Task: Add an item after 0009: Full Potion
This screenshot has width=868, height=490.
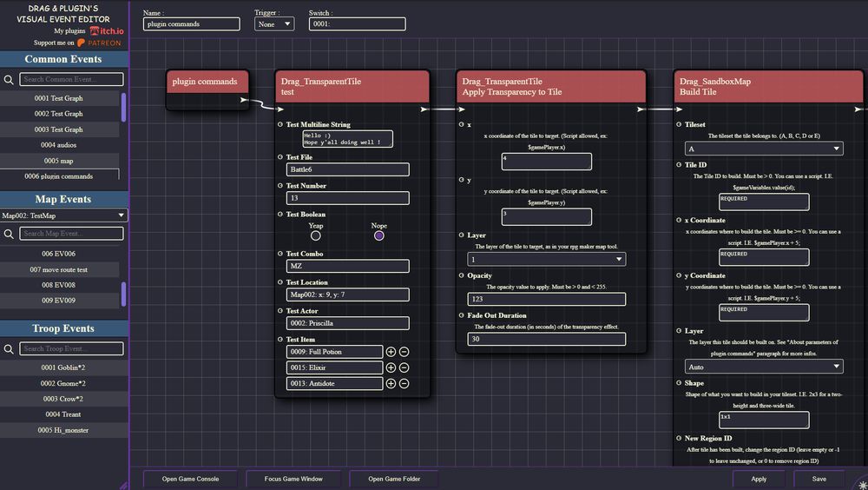Action: pyautogui.click(x=391, y=352)
